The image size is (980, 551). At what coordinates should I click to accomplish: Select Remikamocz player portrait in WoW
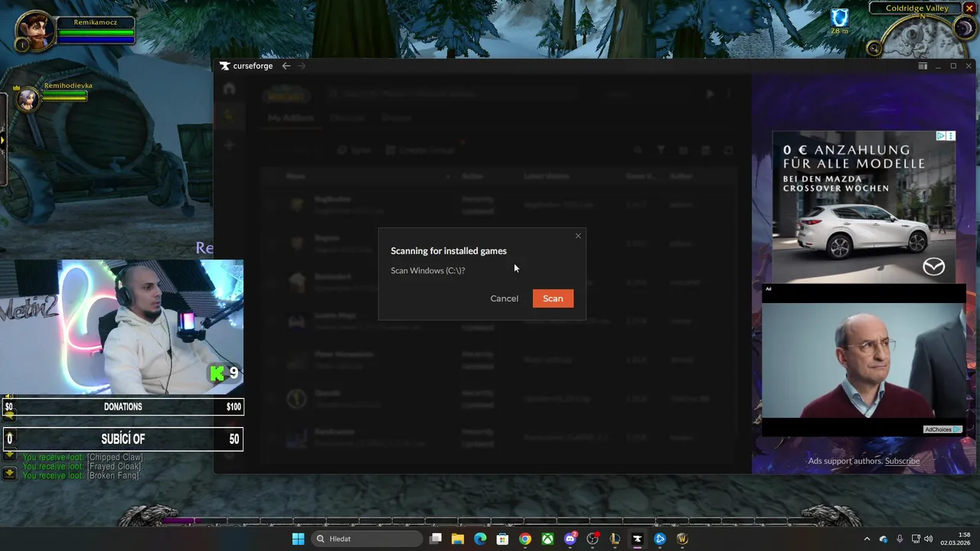35,32
